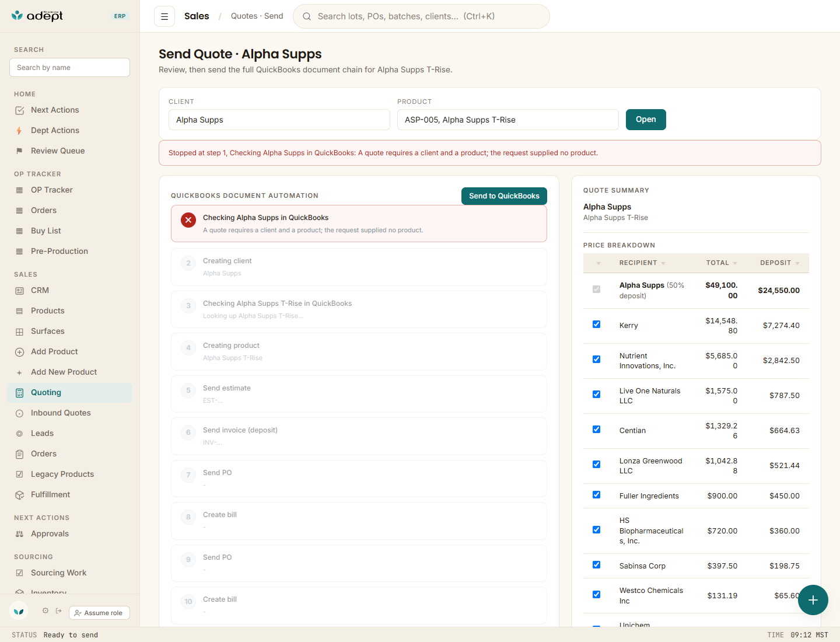Click the plus icon beside Add New Product
Image resolution: width=840 pixels, height=642 pixels.
click(x=19, y=372)
